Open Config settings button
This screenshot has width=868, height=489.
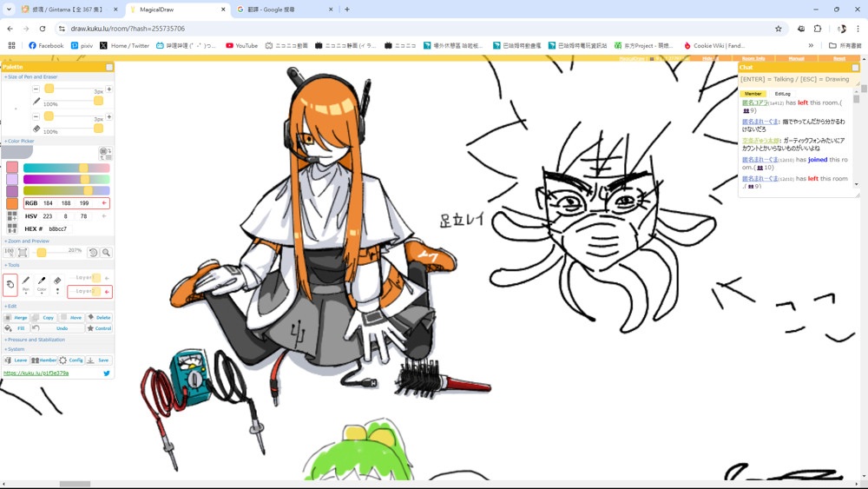71,360
